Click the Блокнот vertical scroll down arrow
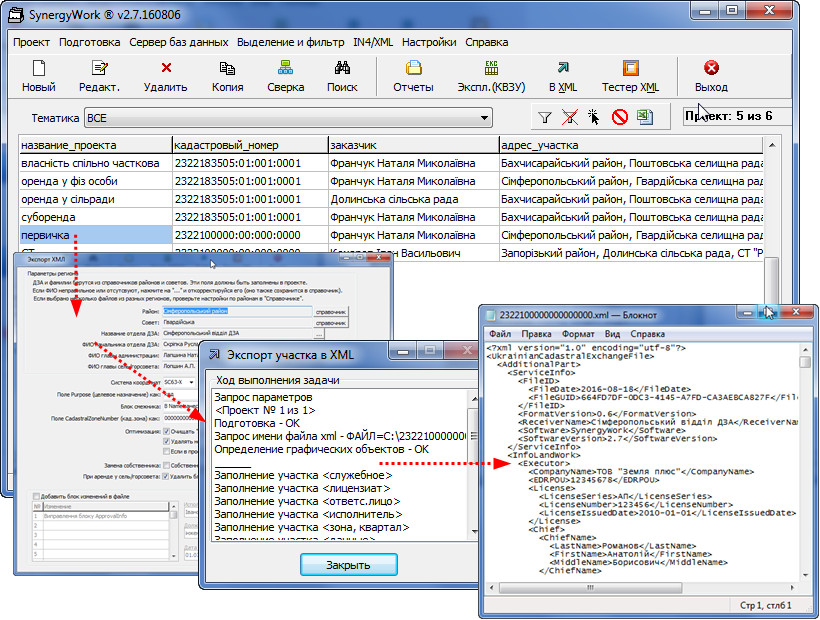 805,573
